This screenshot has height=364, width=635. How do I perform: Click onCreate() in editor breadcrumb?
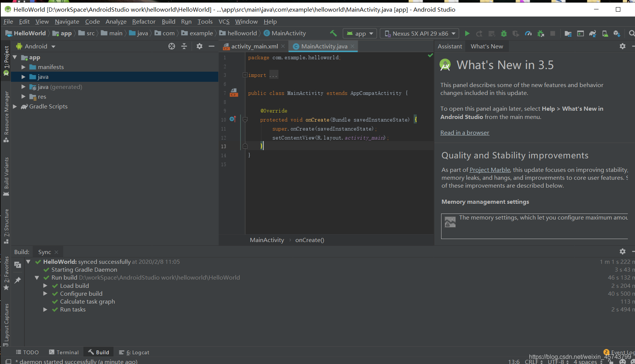tap(310, 240)
